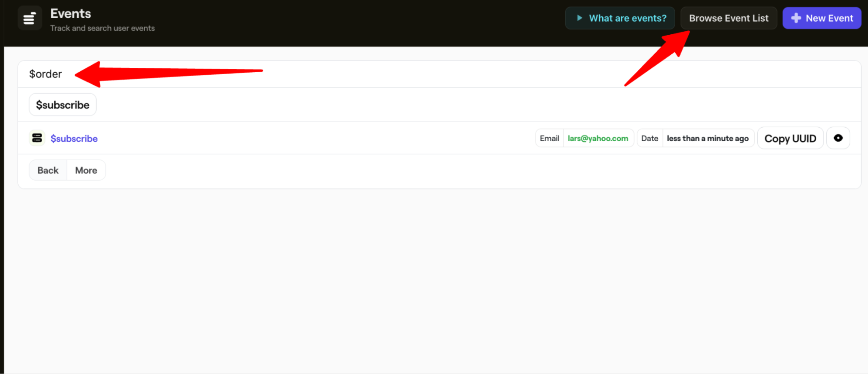Go Back to previous events page

pyautogui.click(x=48, y=170)
